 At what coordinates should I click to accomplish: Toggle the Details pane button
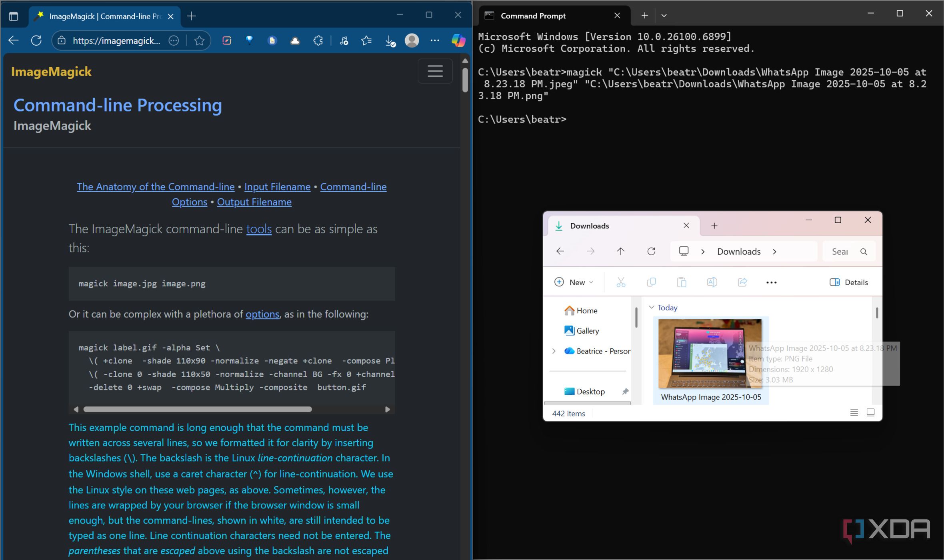pyautogui.click(x=849, y=282)
